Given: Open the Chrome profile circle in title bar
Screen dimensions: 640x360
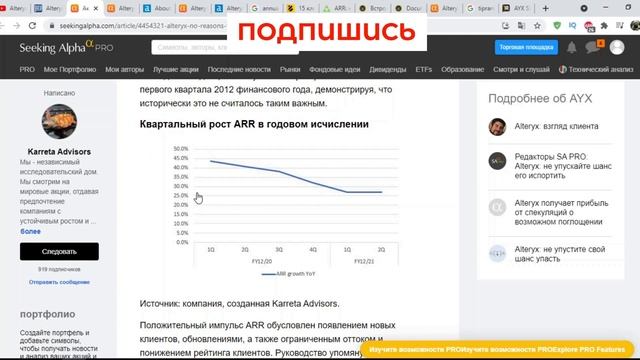Looking at the screenshot, I should click(584, 8).
